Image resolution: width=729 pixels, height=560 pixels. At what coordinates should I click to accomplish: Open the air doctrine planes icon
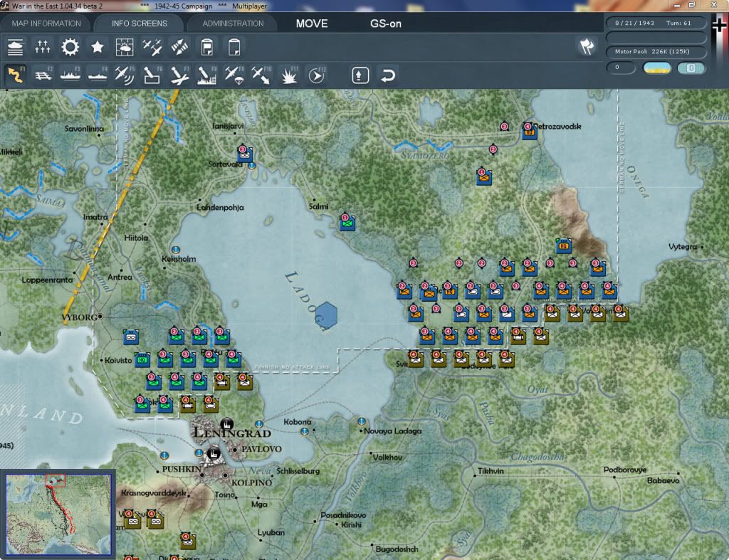tap(152, 47)
